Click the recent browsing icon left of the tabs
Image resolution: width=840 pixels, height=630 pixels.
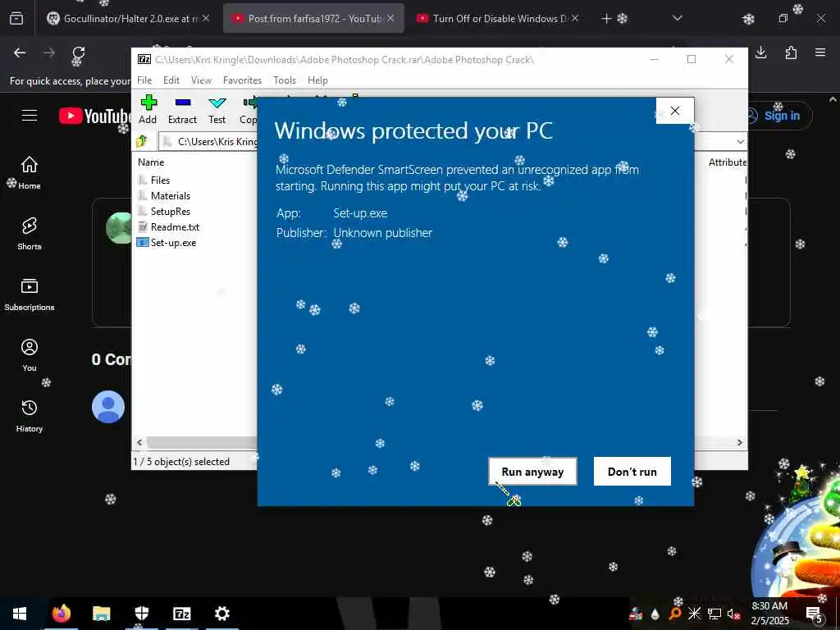[x=16, y=19]
